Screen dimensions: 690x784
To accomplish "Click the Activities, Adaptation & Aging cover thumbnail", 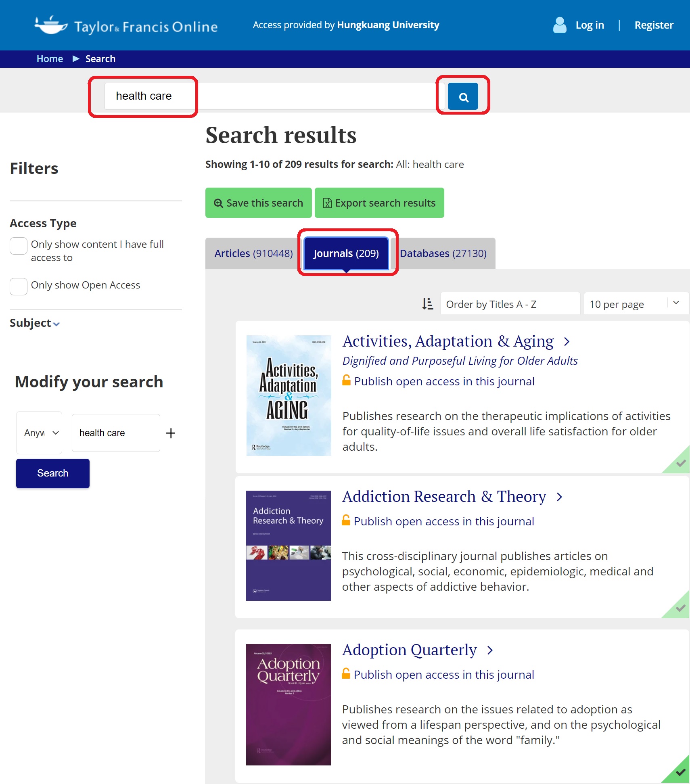I will click(289, 395).
